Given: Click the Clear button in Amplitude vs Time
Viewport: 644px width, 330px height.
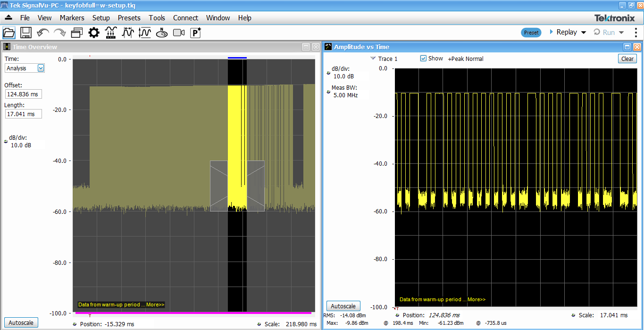Looking at the screenshot, I should pos(627,59).
